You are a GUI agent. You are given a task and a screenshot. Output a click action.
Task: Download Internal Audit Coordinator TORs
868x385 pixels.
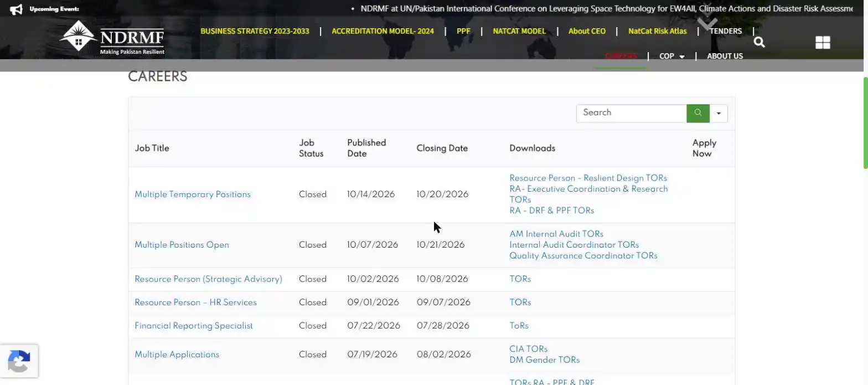pos(574,245)
